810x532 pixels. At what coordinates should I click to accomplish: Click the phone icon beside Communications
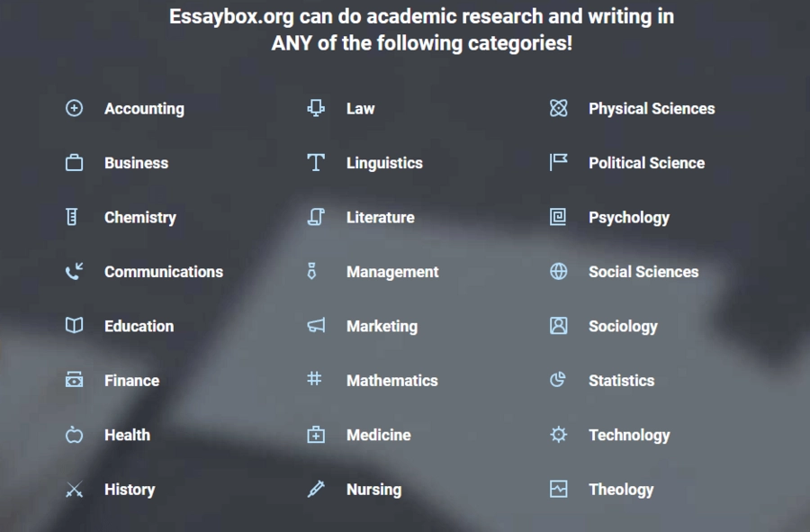click(74, 271)
